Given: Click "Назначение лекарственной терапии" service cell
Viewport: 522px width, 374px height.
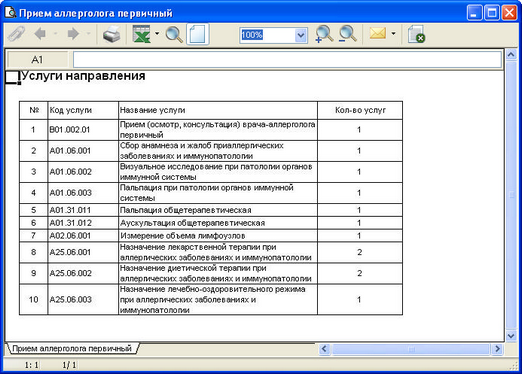Looking at the screenshot, I should [x=218, y=252].
